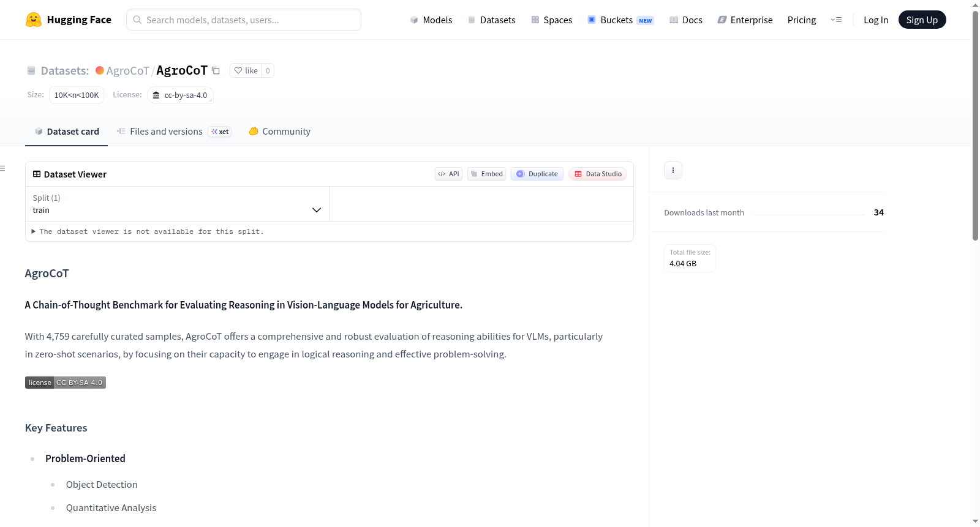Viewport: 980px width, 527px height.
Task: Click the CC BY-SA 4.0 license badge
Action: pyautogui.click(x=66, y=383)
